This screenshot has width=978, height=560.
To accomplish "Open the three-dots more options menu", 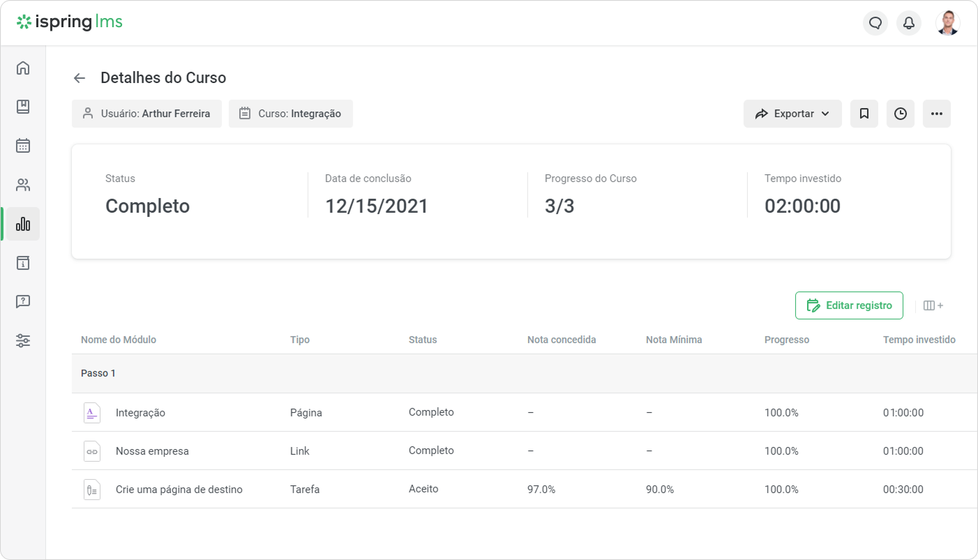I will (937, 114).
